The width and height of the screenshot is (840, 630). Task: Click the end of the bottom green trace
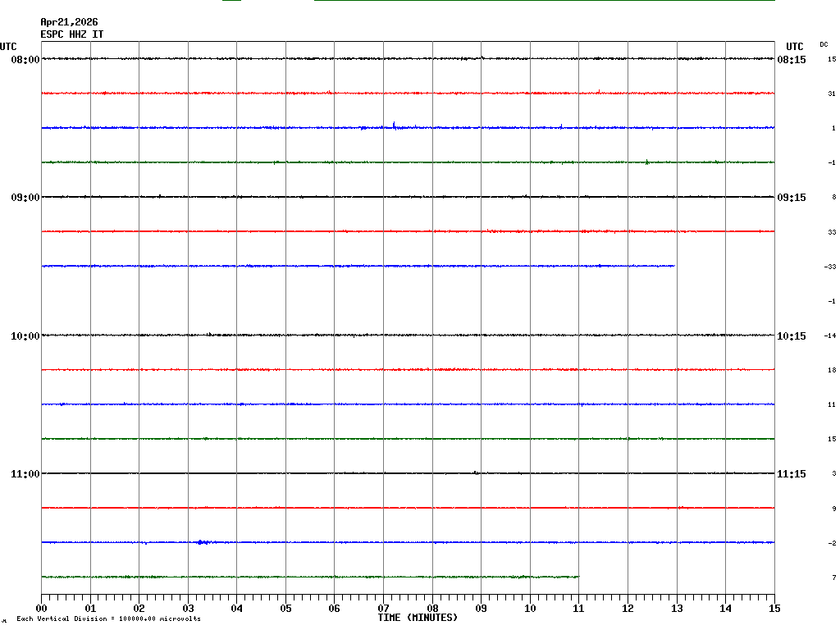[x=577, y=577]
